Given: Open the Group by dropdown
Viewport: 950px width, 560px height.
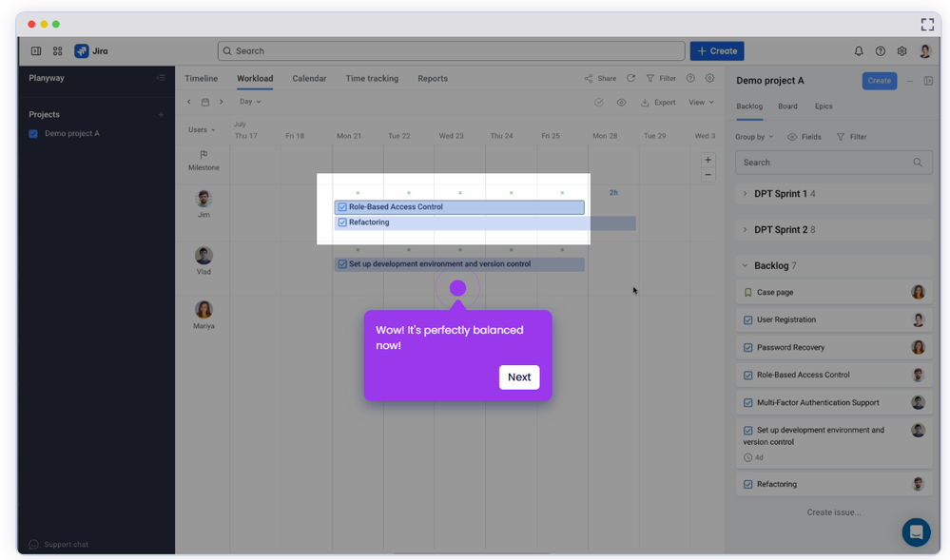Looking at the screenshot, I should point(754,137).
